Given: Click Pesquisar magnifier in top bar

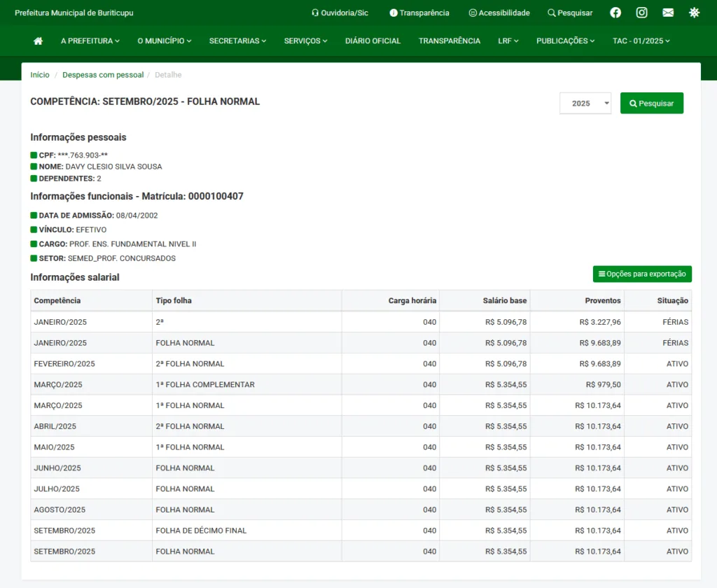Looking at the screenshot, I should [x=570, y=13].
